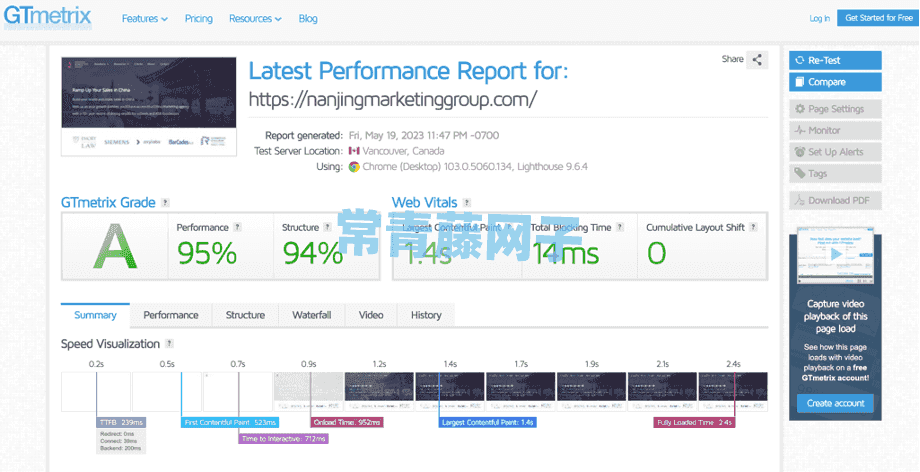The width and height of the screenshot is (920, 472).
Task: Click the Tags label icon
Action: coord(799,173)
